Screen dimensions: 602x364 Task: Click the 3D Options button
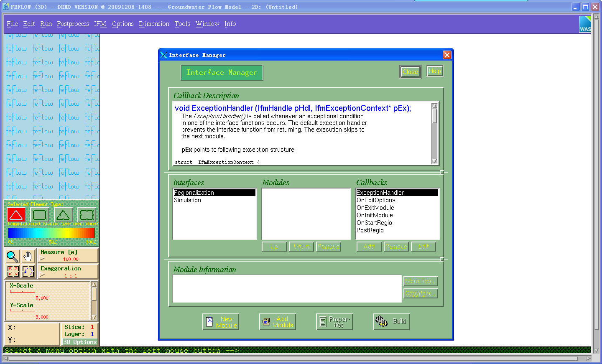(80, 342)
